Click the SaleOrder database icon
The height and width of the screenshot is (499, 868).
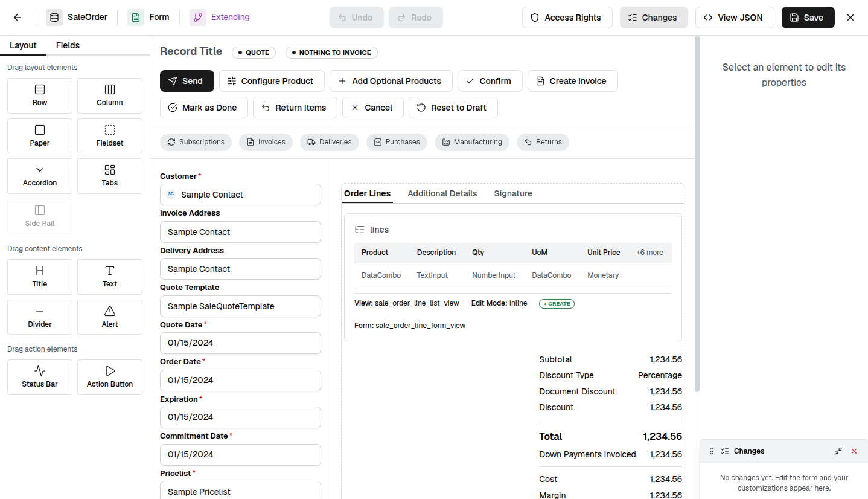pyautogui.click(x=54, y=18)
